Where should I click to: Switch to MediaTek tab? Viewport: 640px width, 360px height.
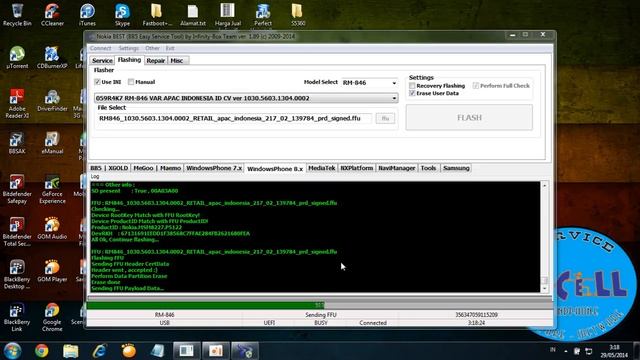322,168
